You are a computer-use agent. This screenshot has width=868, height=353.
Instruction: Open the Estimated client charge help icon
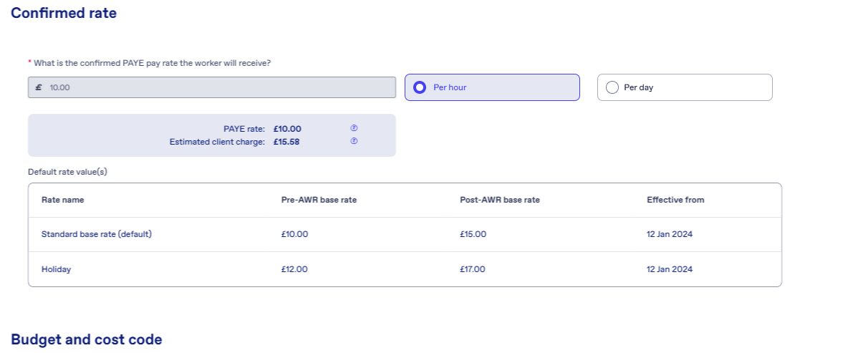[x=354, y=141]
